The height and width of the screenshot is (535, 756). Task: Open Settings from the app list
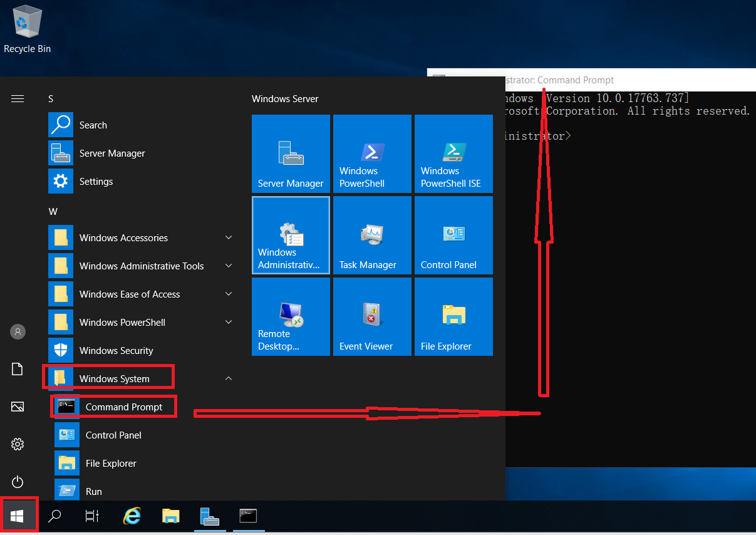pyautogui.click(x=96, y=181)
